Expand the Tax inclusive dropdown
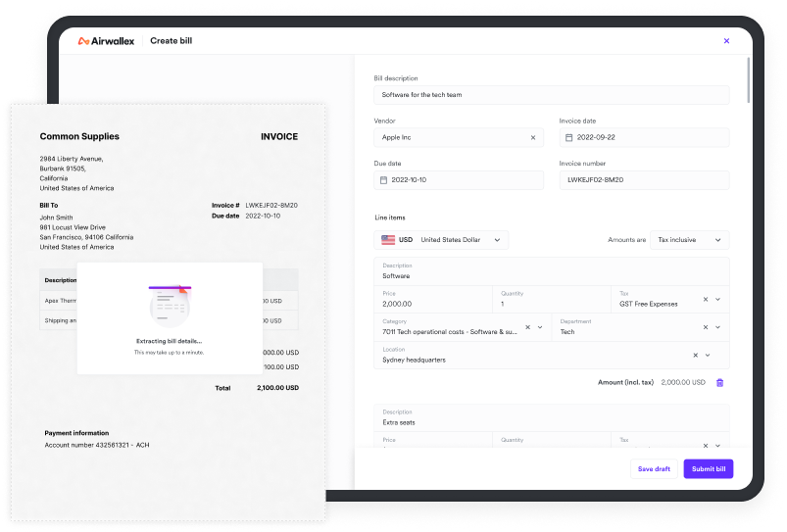The image size is (787, 532). 690,240
